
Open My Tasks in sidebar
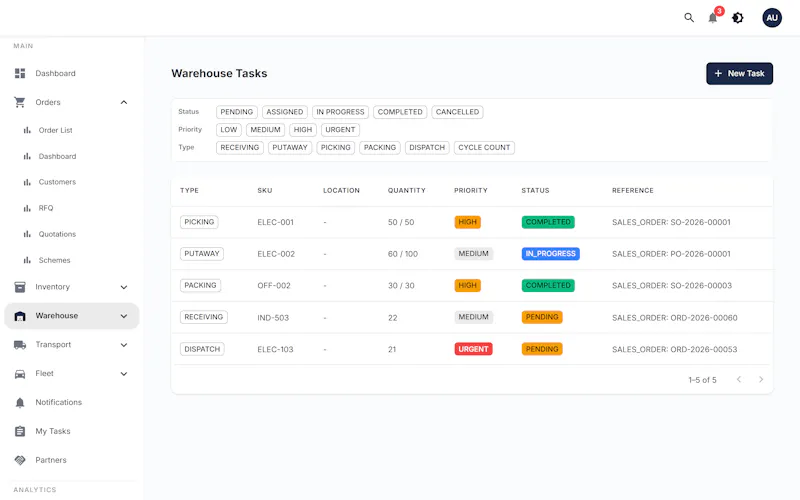pyautogui.click(x=53, y=431)
